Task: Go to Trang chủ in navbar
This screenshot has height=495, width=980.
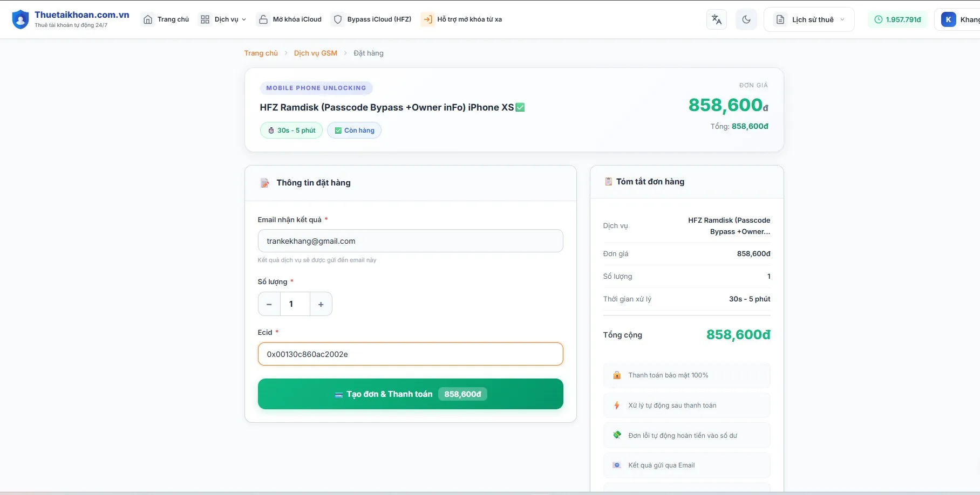Action: coord(166,19)
